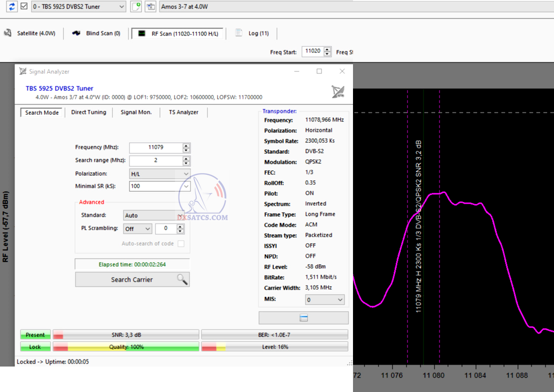Switch to the TS Analyzer tab
The image size is (554, 392).
(x=183, y=112)
